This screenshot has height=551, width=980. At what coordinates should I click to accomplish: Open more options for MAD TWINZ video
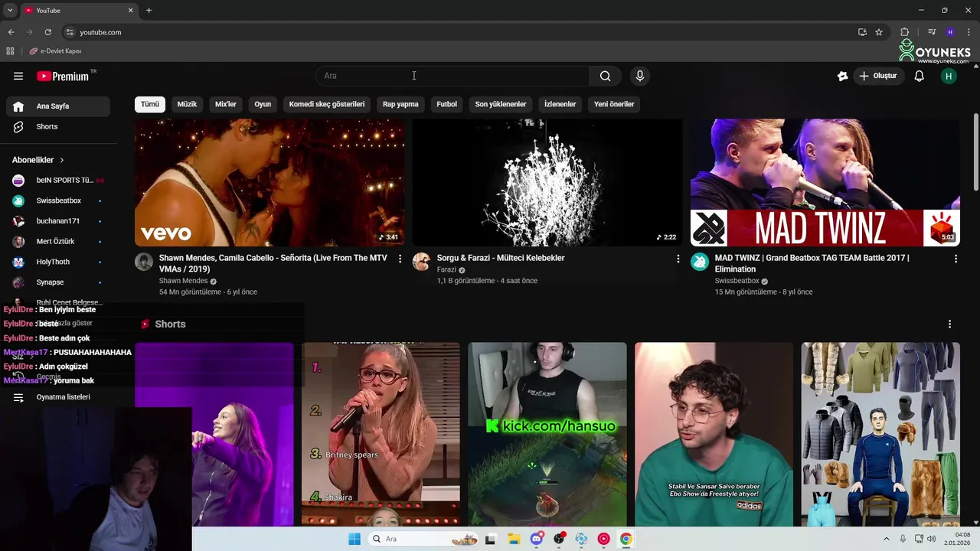pos(955,259)
